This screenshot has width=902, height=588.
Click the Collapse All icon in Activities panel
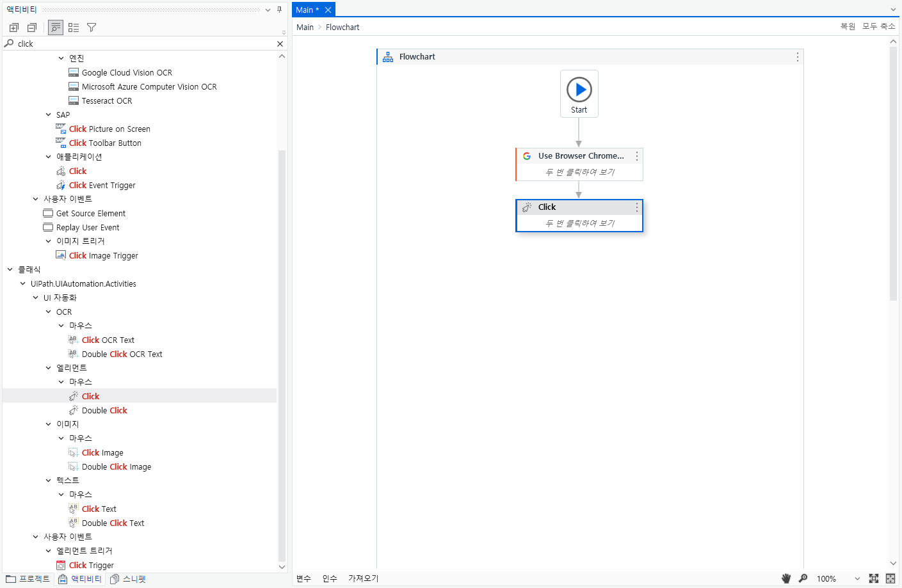(32, 28)
